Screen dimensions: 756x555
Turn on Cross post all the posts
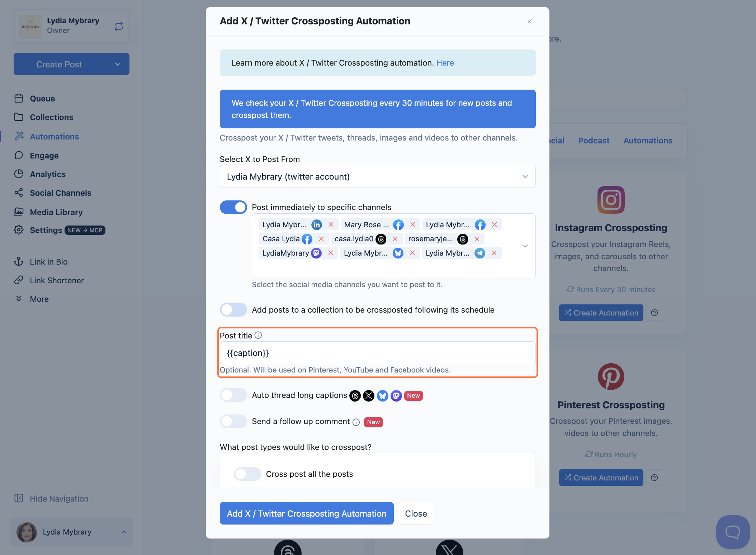tap(247, 474)
